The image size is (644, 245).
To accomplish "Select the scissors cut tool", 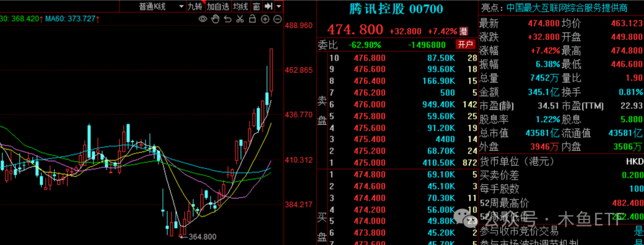I will [x=240, y=19].
